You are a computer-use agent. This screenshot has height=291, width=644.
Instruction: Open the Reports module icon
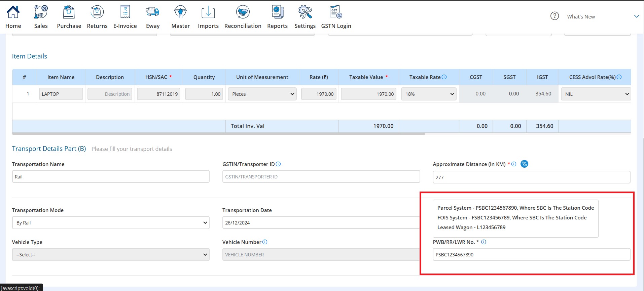coord(278,12)
